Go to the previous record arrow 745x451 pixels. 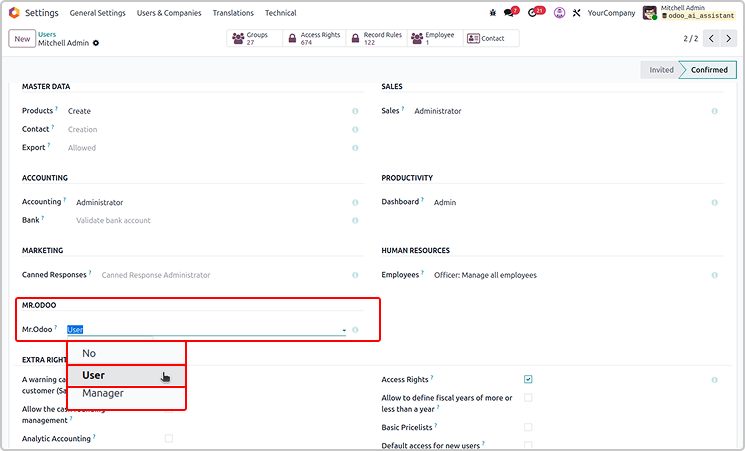click(x=712, y=38)
